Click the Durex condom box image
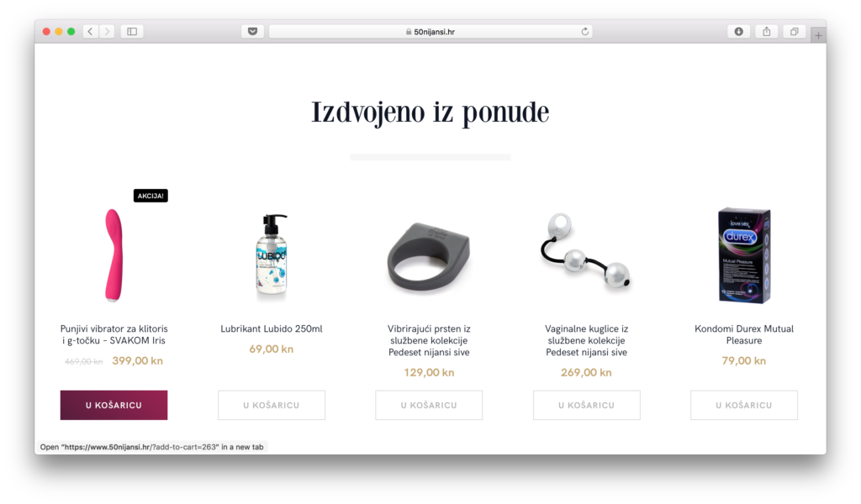The height and width of the screenshot is (504, 861). (x=744, y=255)
